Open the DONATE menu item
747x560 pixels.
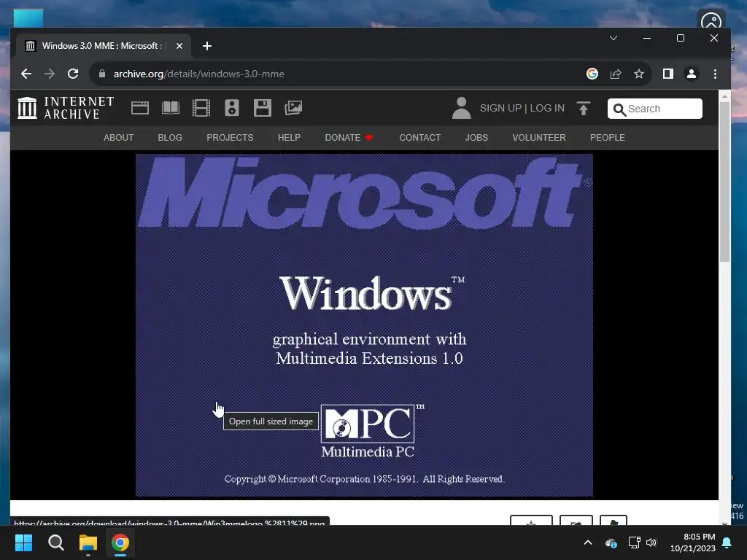[348, 138]
